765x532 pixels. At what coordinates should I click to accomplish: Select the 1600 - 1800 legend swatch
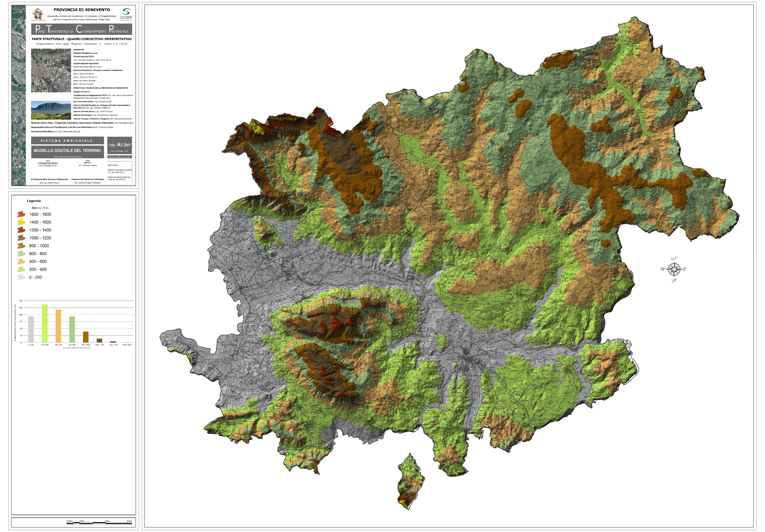pos(21,214)
